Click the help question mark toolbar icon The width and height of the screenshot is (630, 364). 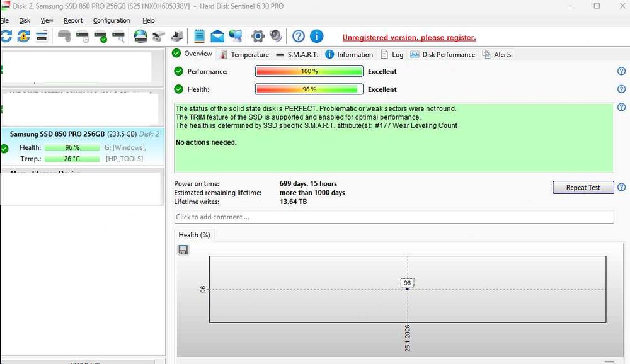299,36
